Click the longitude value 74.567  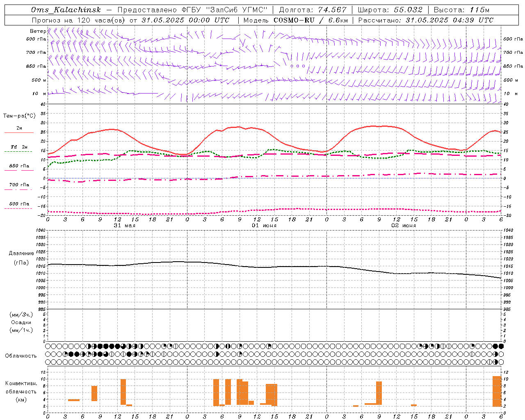pyautogui.click(x=332, y=10)
